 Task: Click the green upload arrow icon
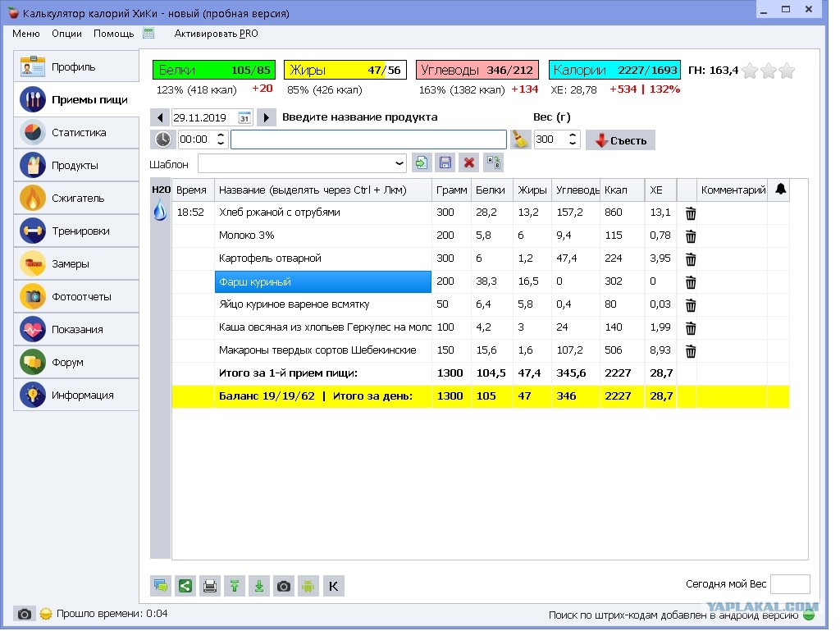[235, 586]
